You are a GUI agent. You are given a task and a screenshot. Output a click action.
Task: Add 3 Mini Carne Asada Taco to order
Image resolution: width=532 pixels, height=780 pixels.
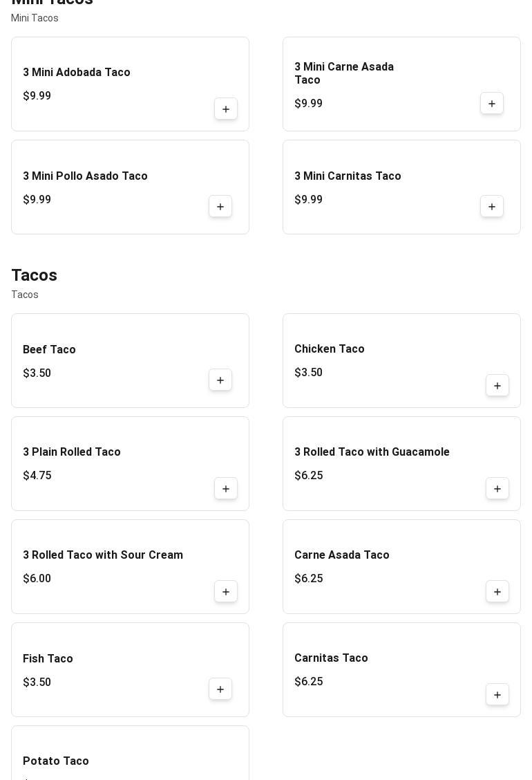click(x=492, y=104)
